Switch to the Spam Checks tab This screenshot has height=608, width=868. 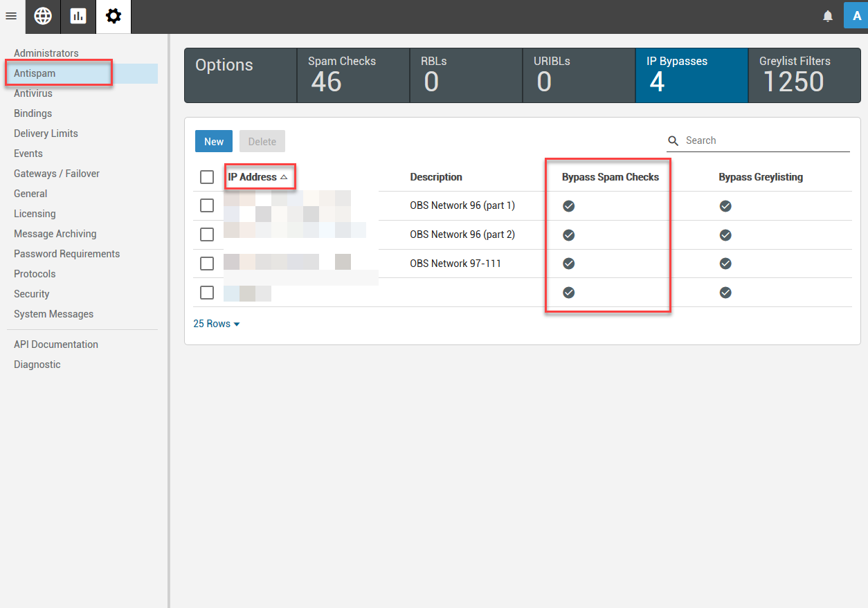(x=353, y=75)
